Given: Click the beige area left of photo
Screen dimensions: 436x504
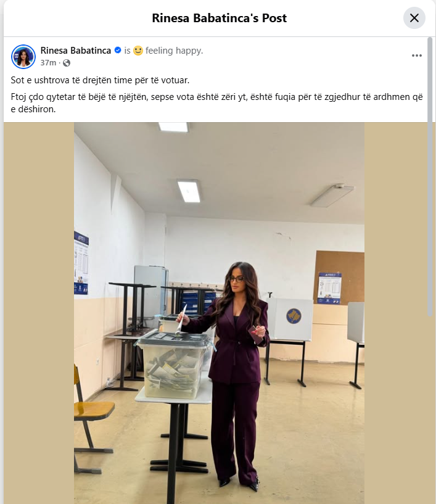Looking at the screenshot, I should 39,313.
